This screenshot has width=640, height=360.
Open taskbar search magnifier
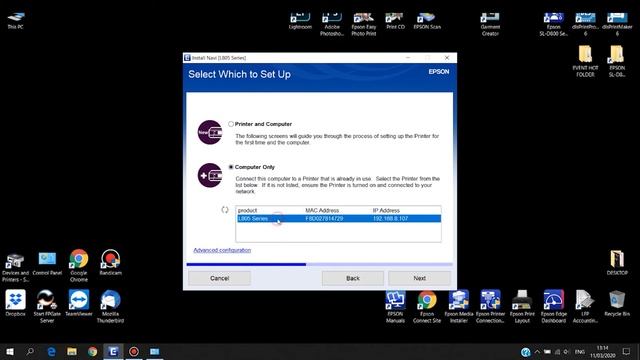point(30,351)
